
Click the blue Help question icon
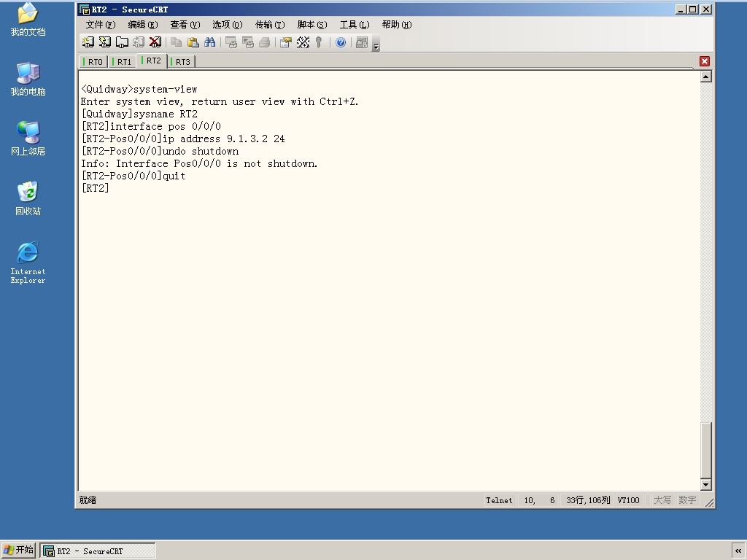(341, 42)
